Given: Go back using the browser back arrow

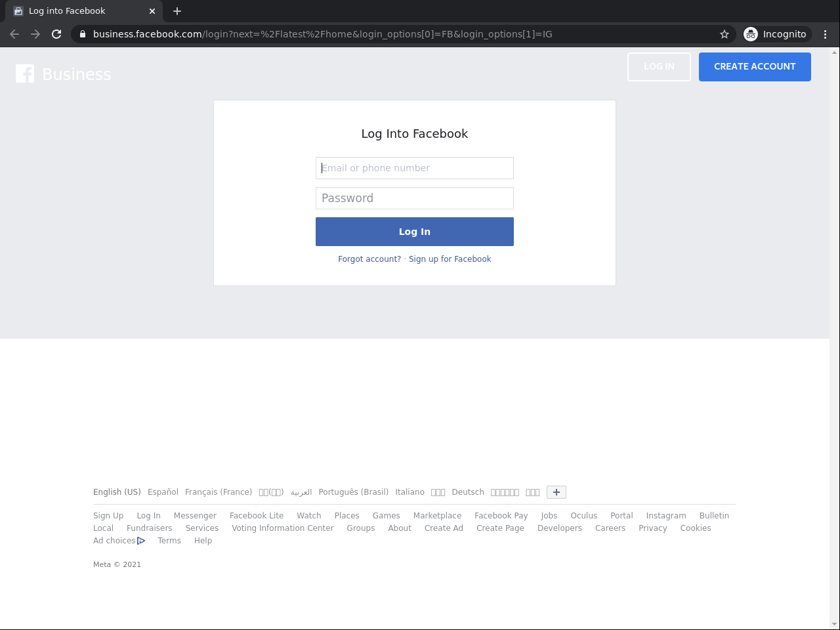Looking at the screenshot, I should click(x=14, y=34).
